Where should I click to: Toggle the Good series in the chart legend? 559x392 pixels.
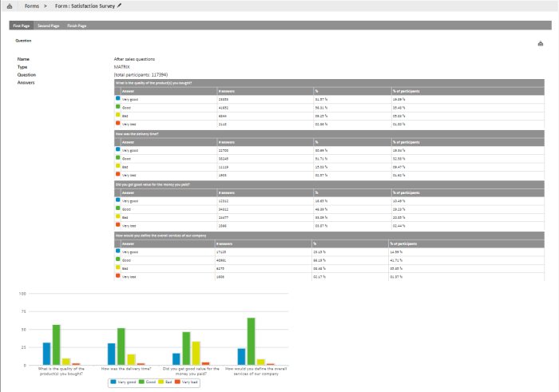(x=148, y=382)
